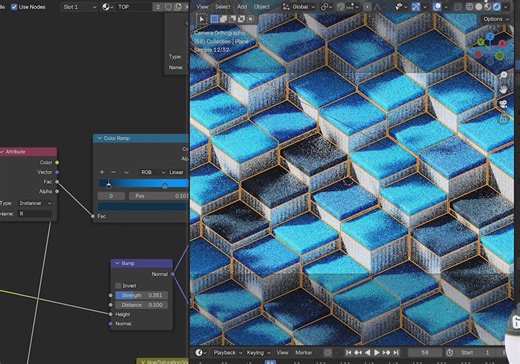Toggle the snapping magnet icon
The image size is (520, 364).
(340, 7)
